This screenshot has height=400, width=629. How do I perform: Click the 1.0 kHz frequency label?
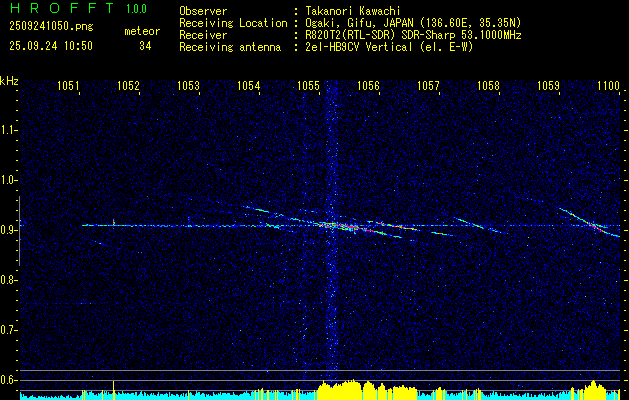(8, 180)
